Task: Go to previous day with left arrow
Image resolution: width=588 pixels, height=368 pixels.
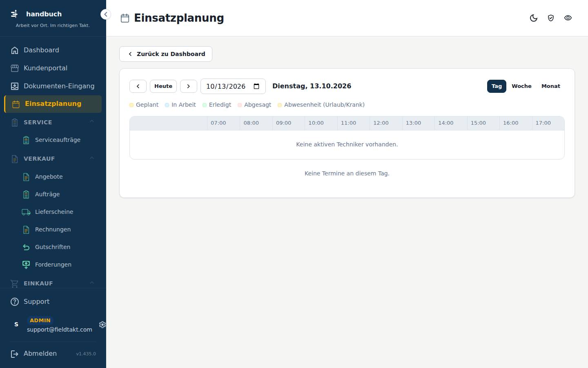Action: click(x=138, y=86)
